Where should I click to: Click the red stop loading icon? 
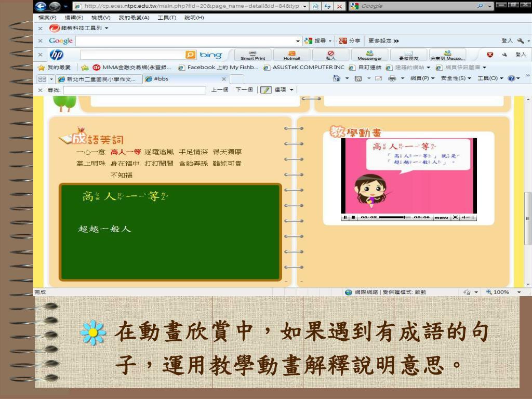(x=339, y=6)
